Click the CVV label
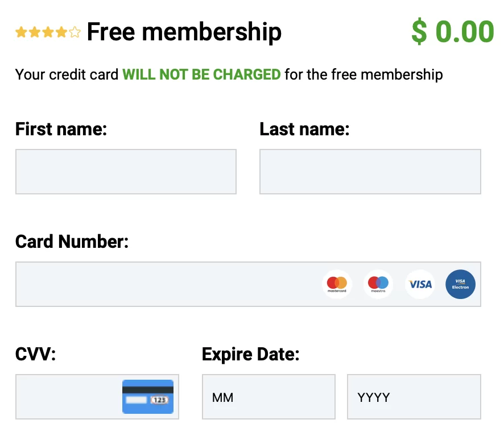504x432 pixels. [x=35, y=354]
